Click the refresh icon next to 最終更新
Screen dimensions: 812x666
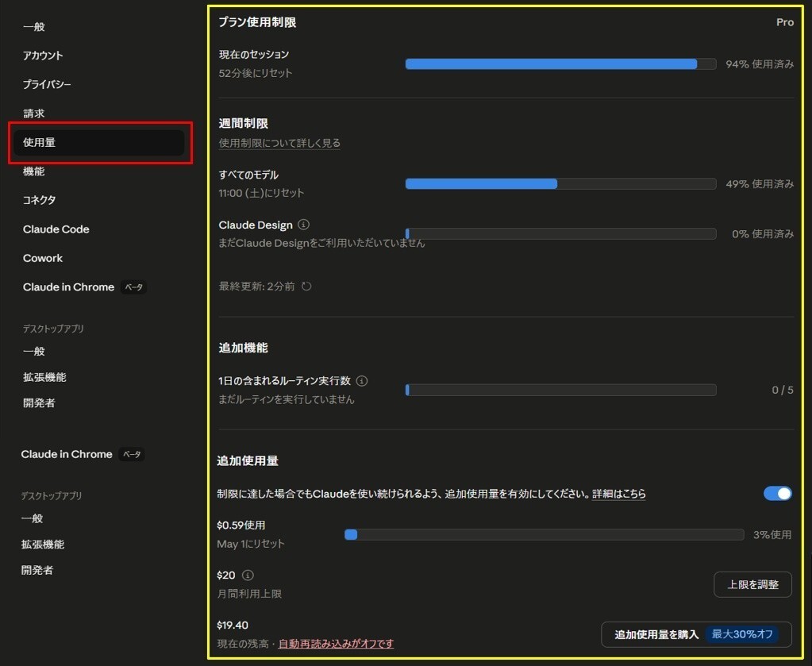click(x=306, y=286)
